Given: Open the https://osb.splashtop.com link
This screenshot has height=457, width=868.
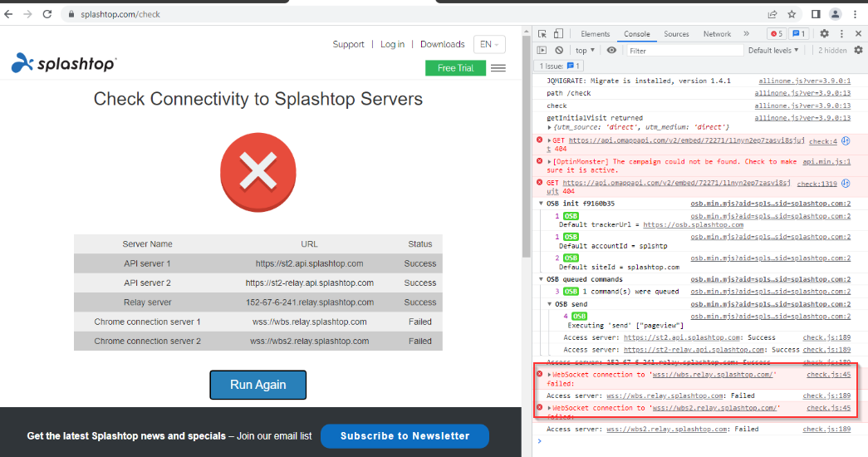Looking at the screenshot, I should (x=693, y=225).
